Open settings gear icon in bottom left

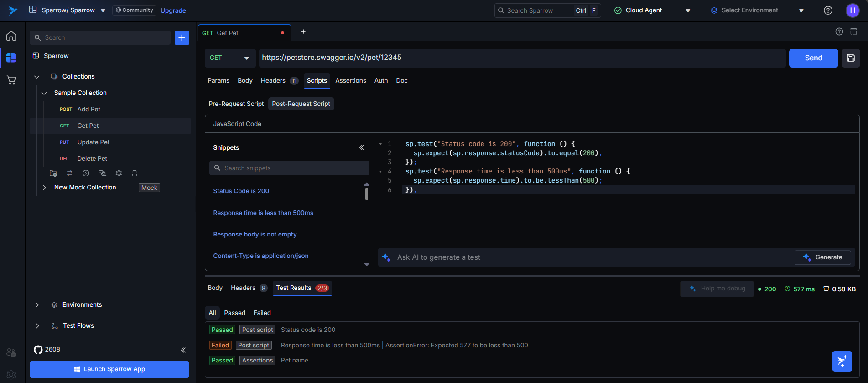(11, 375)
